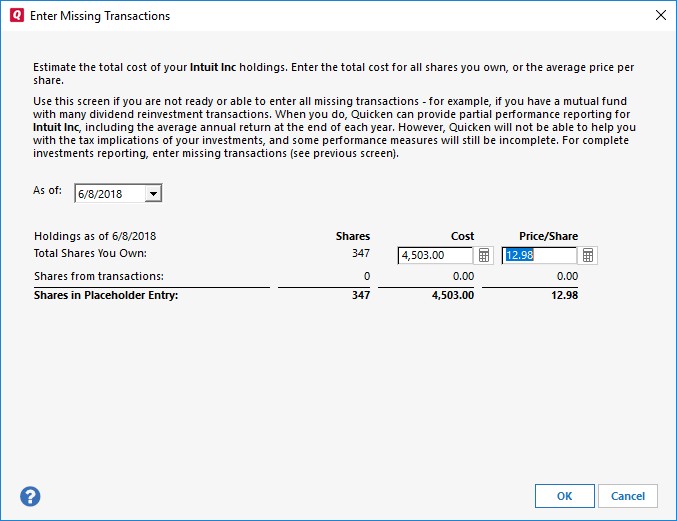Click the Shares column header
Screen dimensions: 677x521
coord(353,236)
